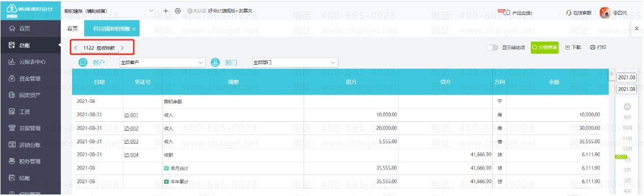Toggle 显示辅助项 switch
Screen dimensions: 644x196
(x=493, y=48)
